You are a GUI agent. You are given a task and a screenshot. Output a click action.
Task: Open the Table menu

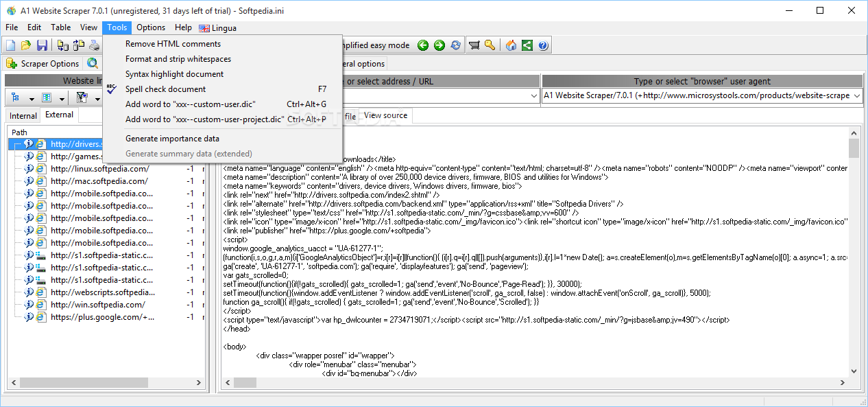click(60, 27)
